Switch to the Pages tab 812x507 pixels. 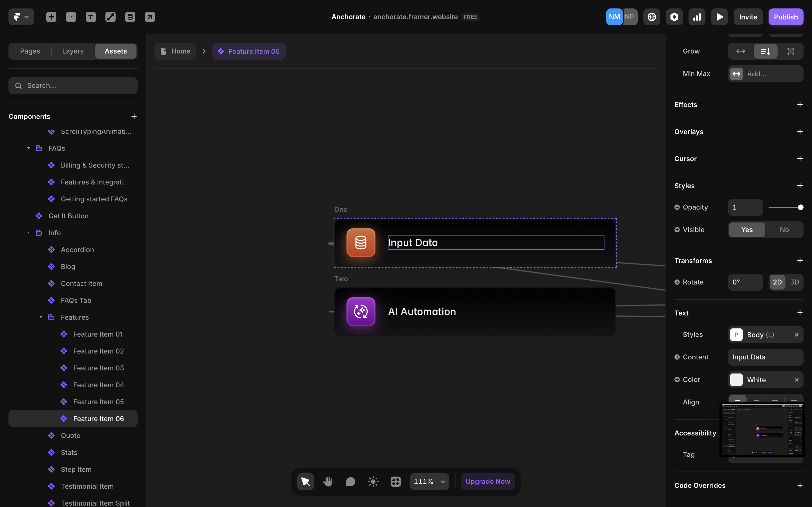[30, 51]
